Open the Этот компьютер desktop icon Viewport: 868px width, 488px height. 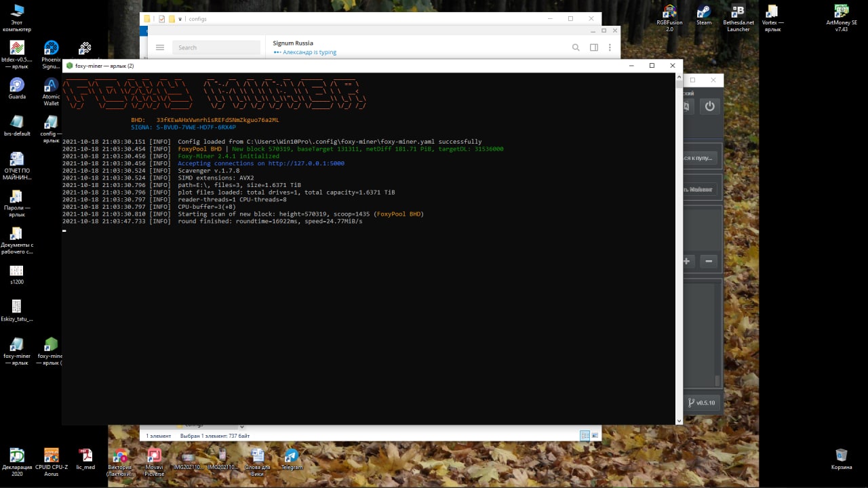coord(17,18)
